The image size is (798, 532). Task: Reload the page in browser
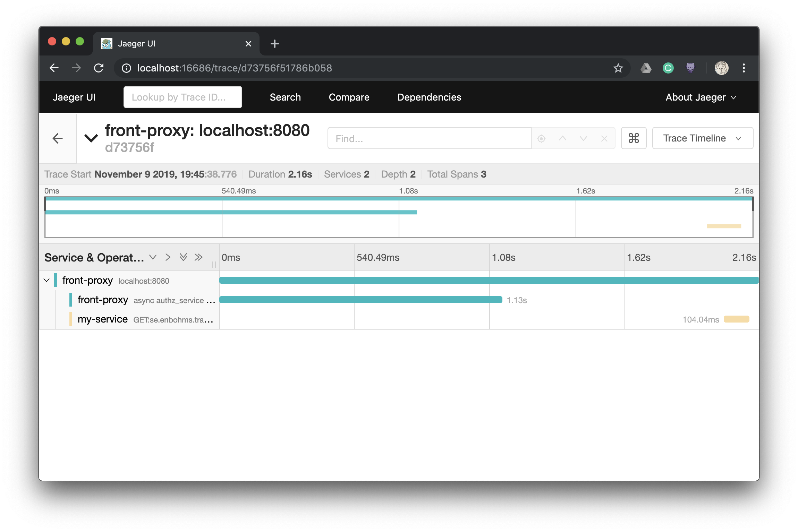99,68
